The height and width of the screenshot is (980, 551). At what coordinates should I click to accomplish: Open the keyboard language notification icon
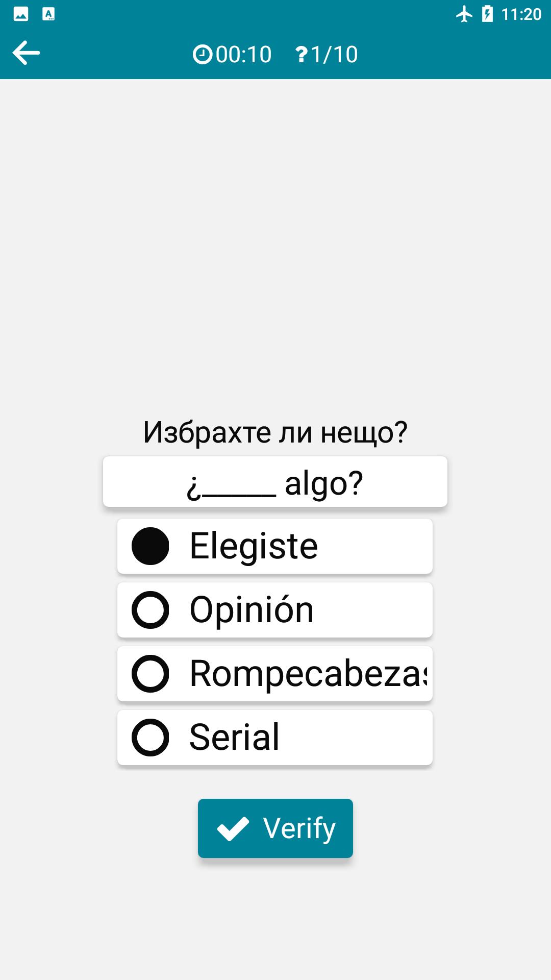pos(48,14)
